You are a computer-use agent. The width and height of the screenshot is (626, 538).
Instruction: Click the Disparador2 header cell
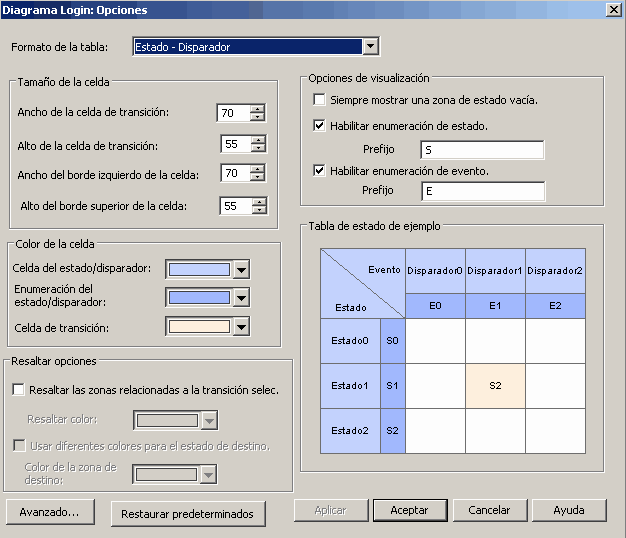click(x=555, y=271)
